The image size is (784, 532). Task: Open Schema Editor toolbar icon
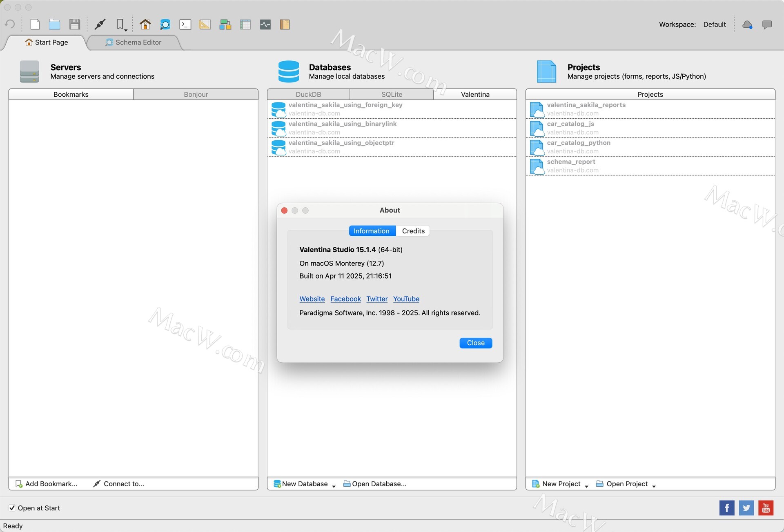click(165, 24)
